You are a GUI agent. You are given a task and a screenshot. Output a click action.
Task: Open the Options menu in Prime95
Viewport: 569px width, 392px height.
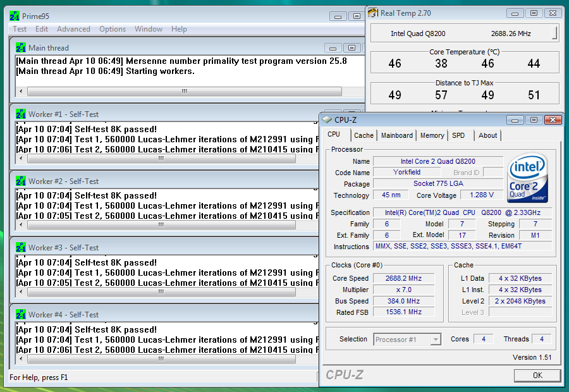click(113, 29)
